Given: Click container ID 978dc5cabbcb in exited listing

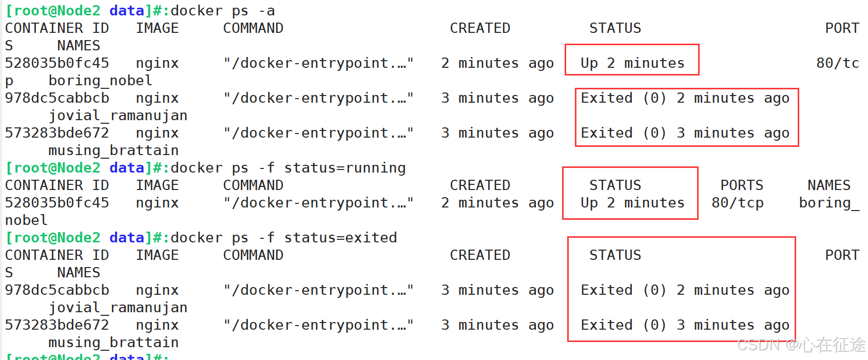Looking at the screenshot, I should (57, 290).
